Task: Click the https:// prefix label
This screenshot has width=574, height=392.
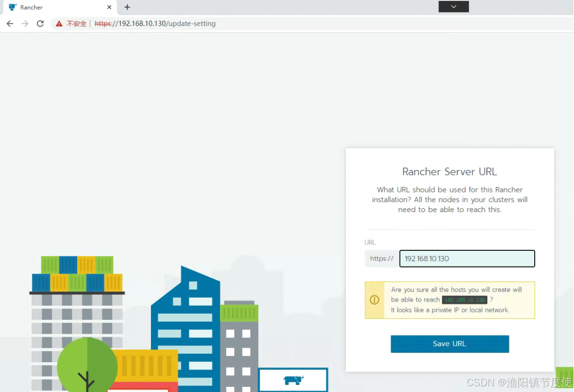Action: point(381,258)
